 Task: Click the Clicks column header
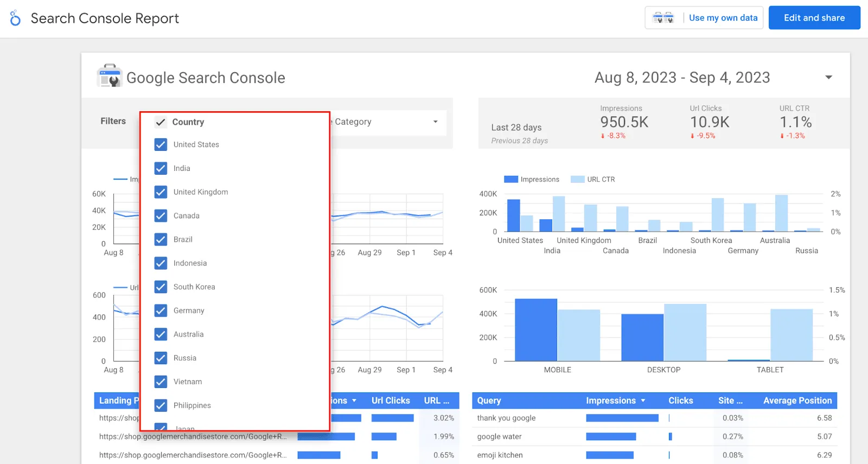click(x=680, y=401)
